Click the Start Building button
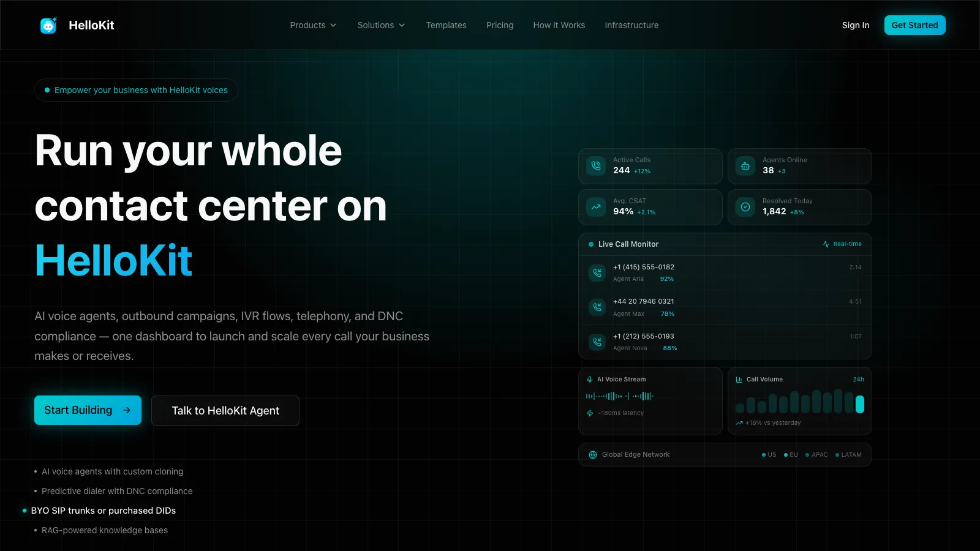This screenshot has height=551, width=980. click(88, 410)
